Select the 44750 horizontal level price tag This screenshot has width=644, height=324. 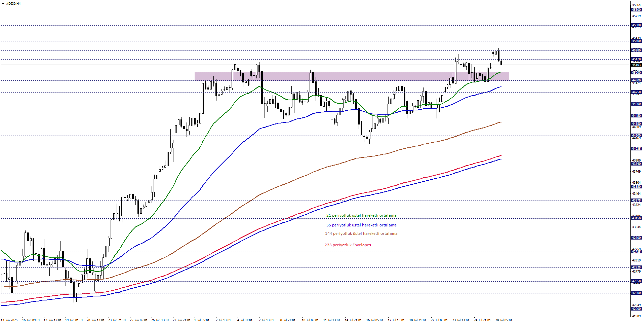click(x=637, y=92)
